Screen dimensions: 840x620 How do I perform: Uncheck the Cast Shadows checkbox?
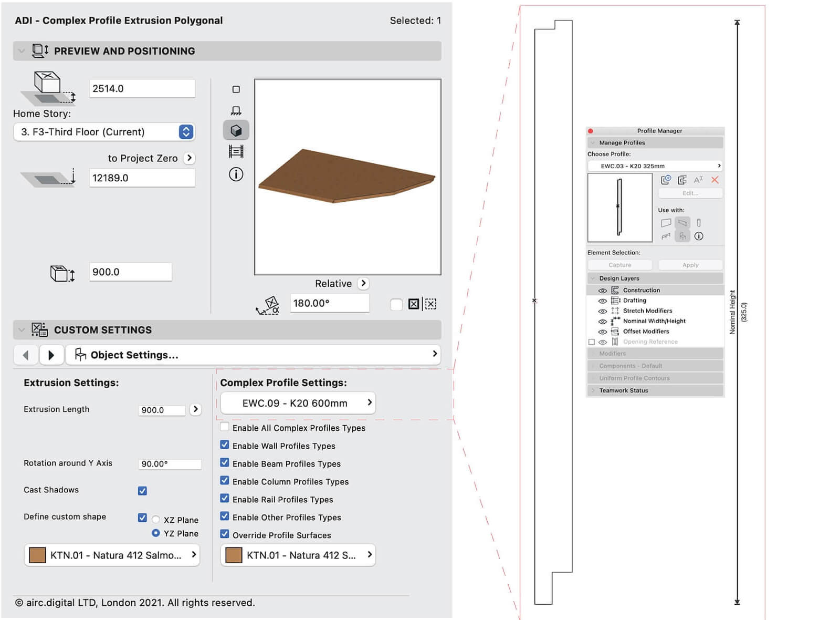coord(142,491)
